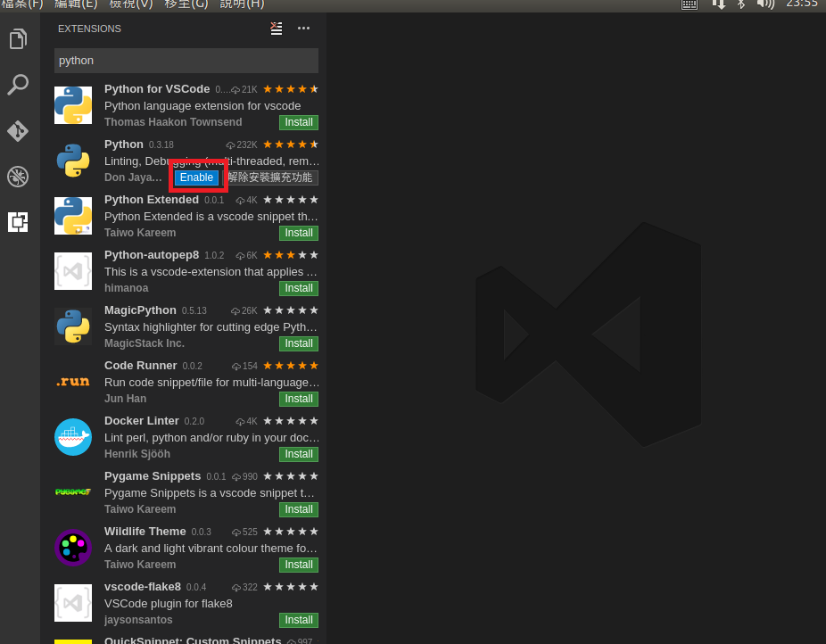Open the Bluetooth indicator in system tray

[740, 4]
